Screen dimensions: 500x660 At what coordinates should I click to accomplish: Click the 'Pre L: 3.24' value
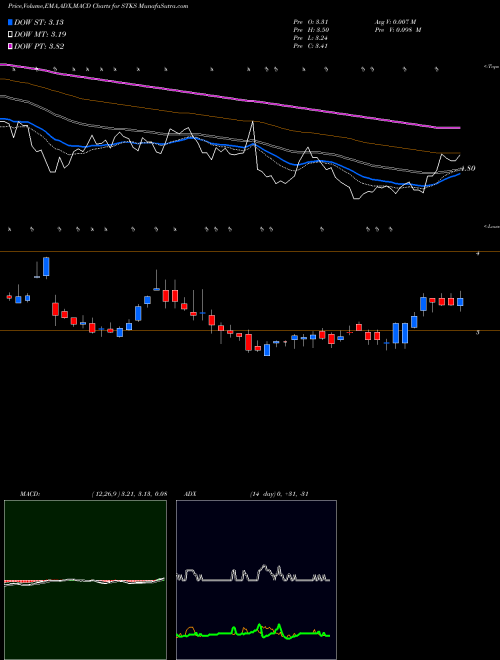pos(311,38)
